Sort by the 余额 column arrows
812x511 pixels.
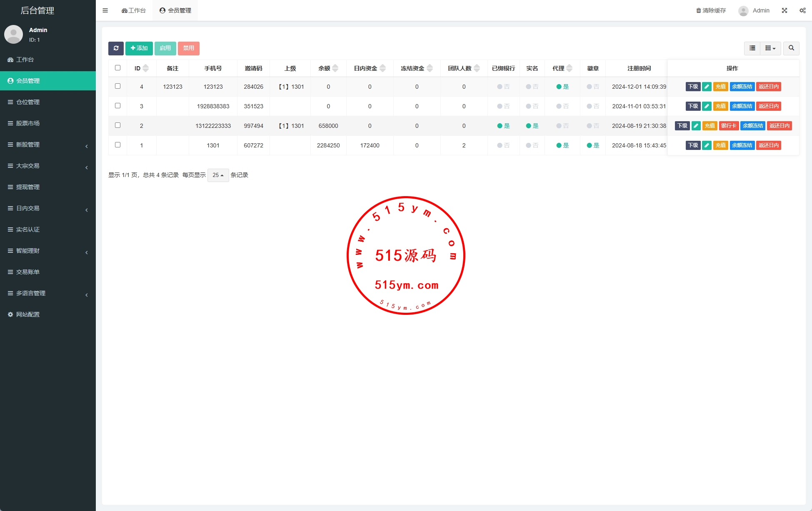point(335,68)
